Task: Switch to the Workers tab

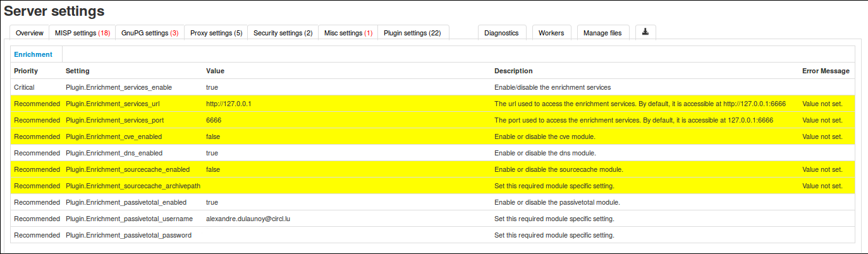Action: [x=552, y=33]
